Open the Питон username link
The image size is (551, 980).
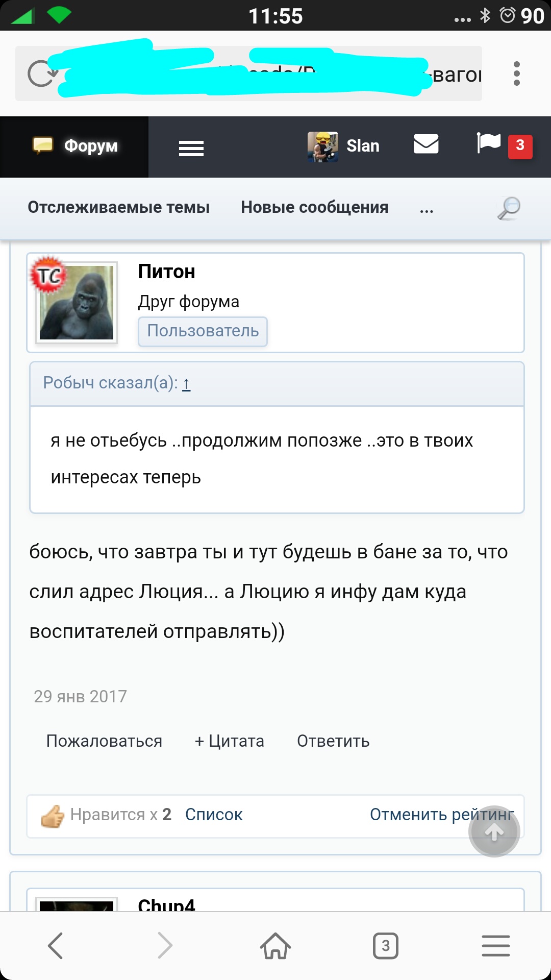166,272
